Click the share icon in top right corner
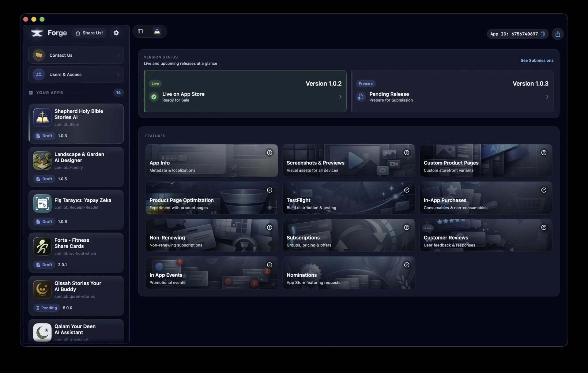Image resolution: width=588 pixels, height=373 pixels. (557, 34)
